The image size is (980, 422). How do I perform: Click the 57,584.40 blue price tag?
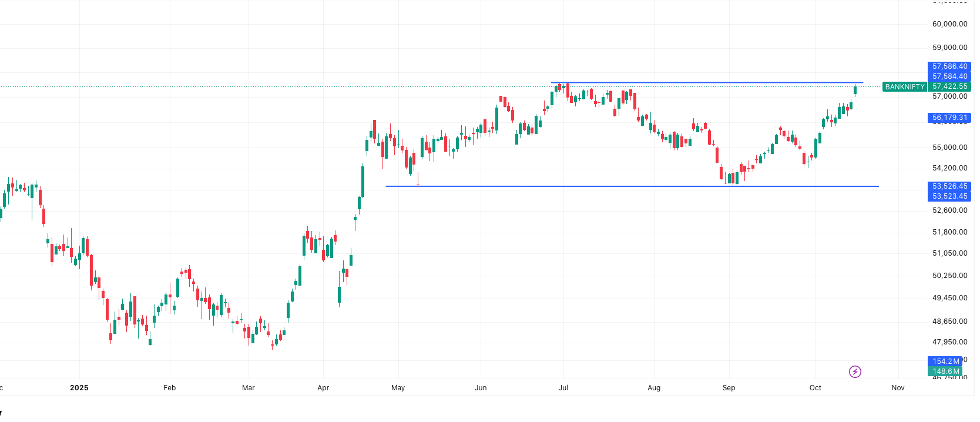point(949,76)
